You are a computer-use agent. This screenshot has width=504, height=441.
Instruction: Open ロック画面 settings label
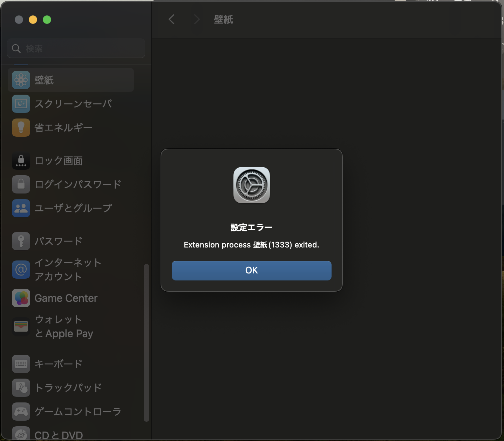[59, 161]
